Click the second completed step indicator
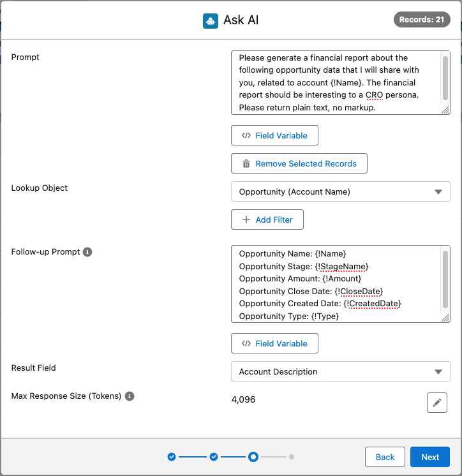 coord(214,457)
